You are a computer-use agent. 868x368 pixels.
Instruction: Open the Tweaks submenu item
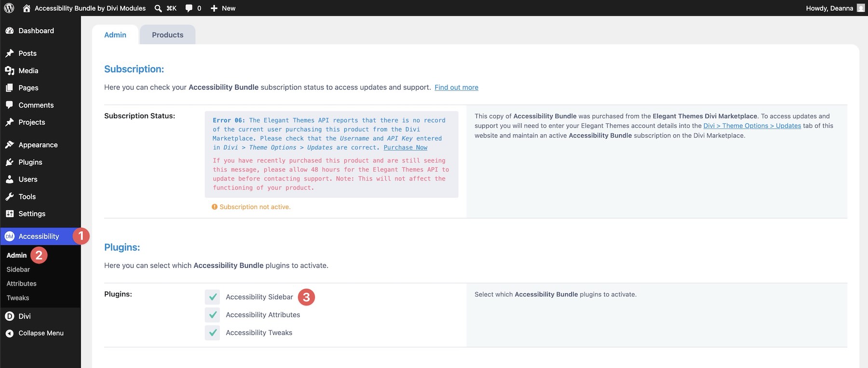coord(18,298)
